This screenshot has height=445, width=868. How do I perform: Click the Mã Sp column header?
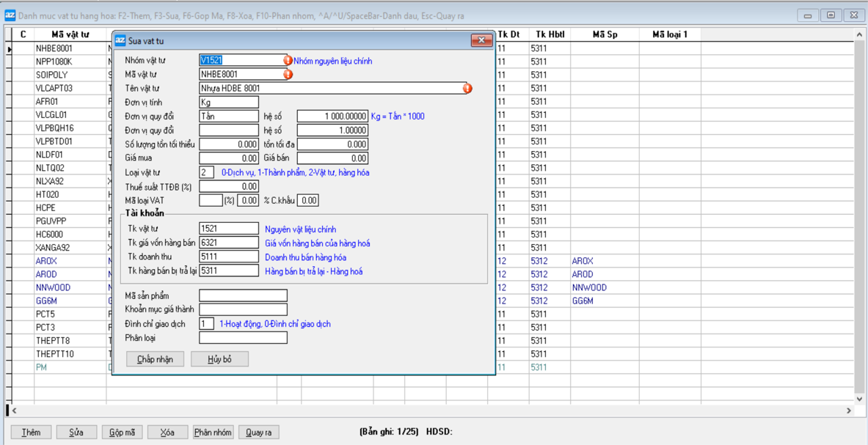(x=604, y=34)
